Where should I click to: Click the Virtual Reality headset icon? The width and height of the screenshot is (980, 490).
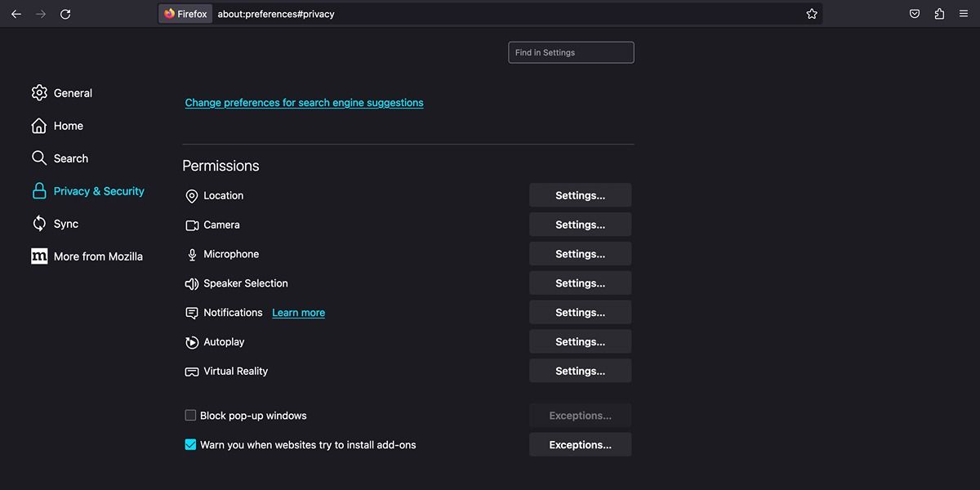191,371
